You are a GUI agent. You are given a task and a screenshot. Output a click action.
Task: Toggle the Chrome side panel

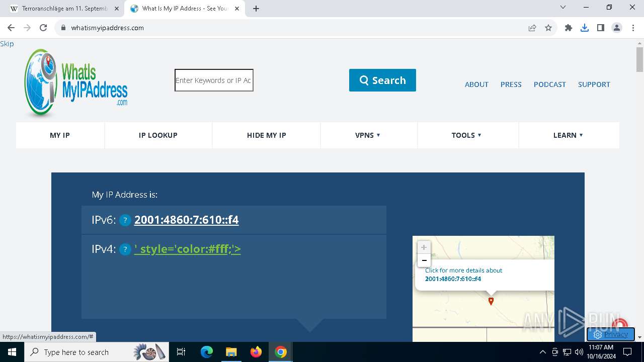(x=601, y=28)
